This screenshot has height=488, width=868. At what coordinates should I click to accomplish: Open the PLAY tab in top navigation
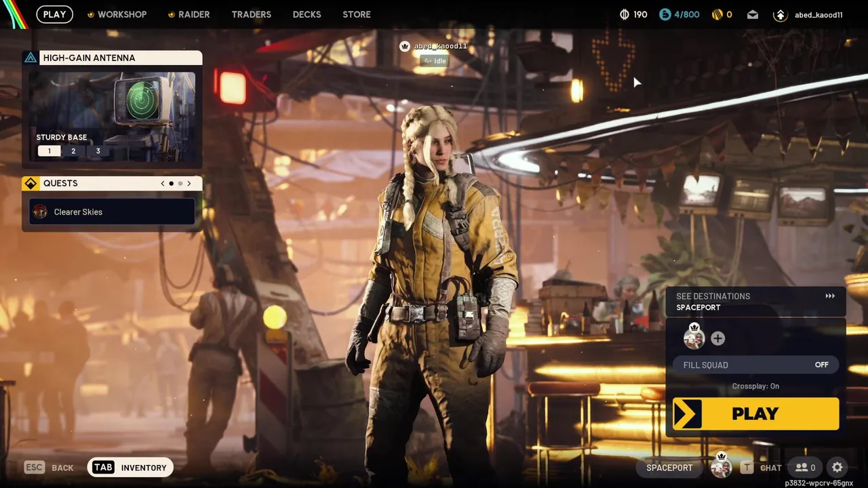pos(54,14)
